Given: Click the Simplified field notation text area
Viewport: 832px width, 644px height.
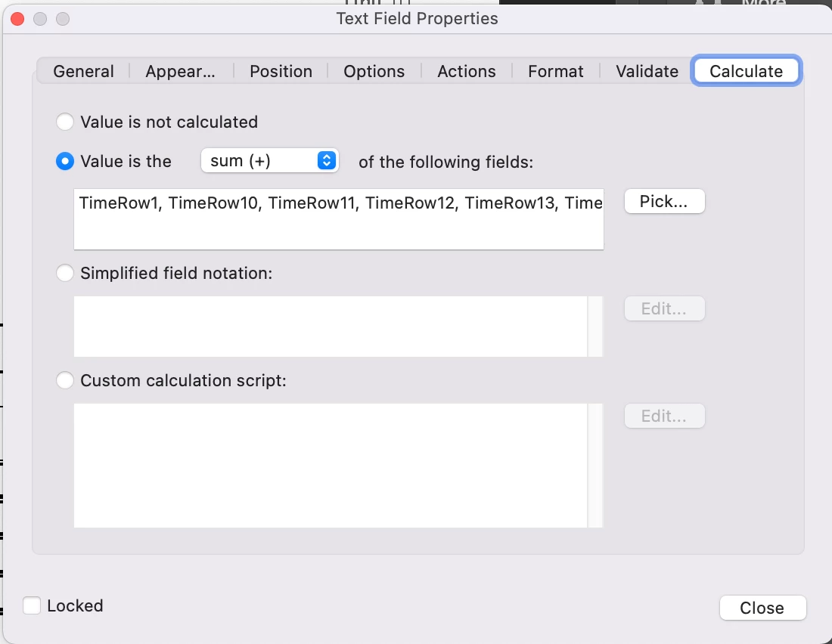Looking at the screenshot, I should pyautogui.click(x=331, y=327).
